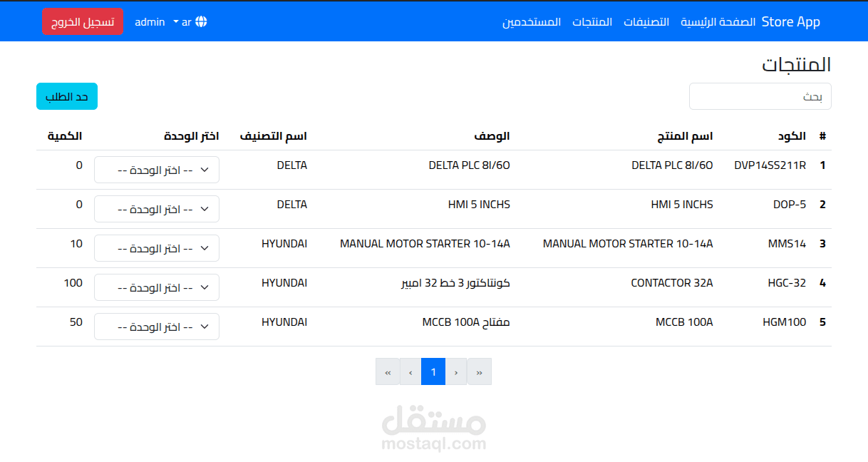Screen dimensions: 868x462
Task: Click the globe language icon
Action: click(202, 22)
